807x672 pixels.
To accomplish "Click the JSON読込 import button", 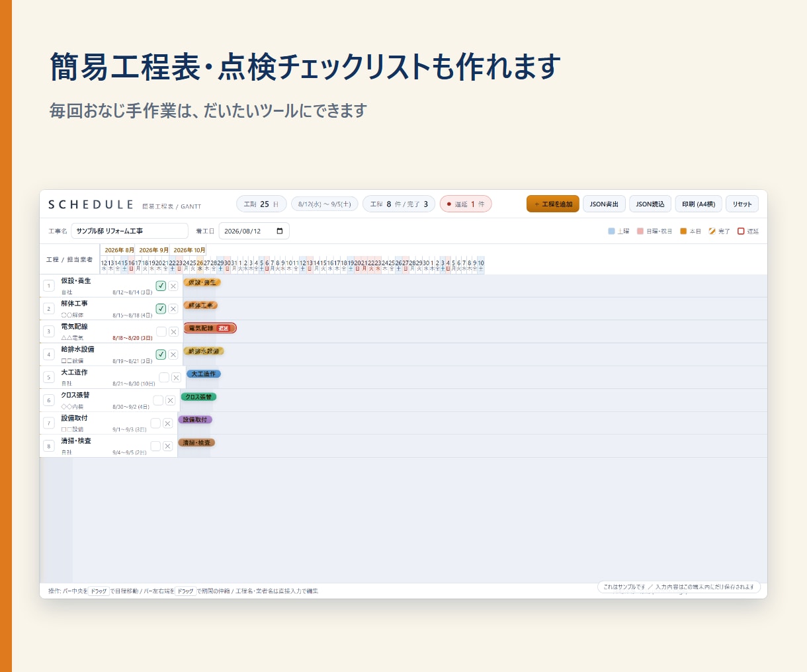I will tap(650, 204).
